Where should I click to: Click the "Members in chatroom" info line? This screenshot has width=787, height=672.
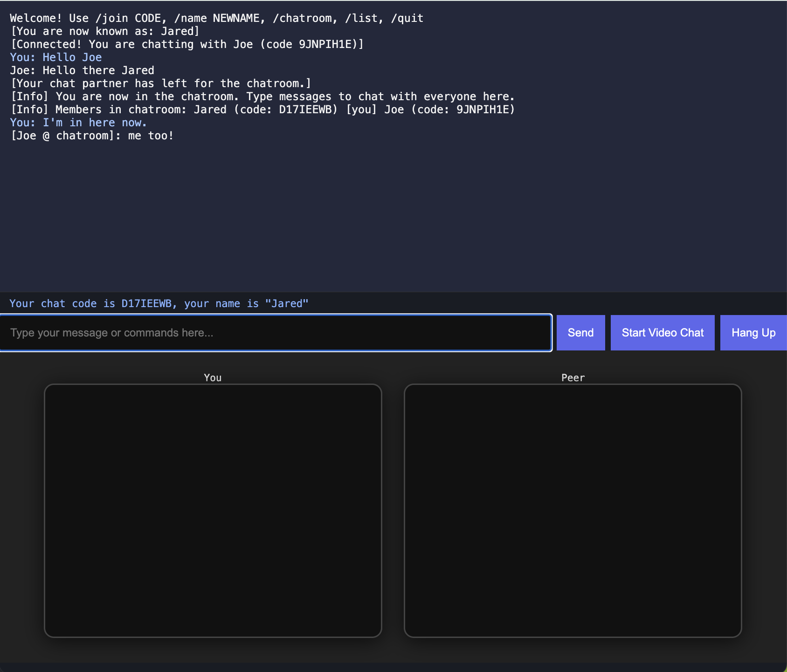pyautogui.click(x=263, y=110)
